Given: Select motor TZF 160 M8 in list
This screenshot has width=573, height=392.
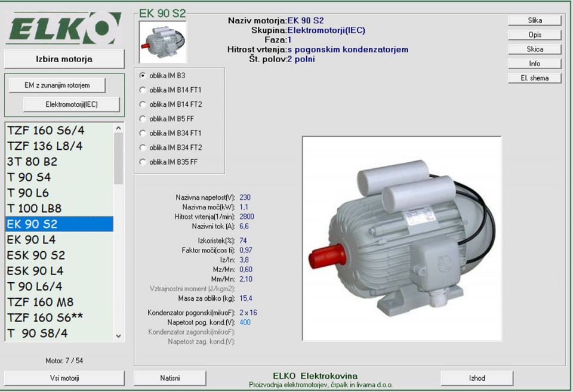Looking at the screenshot, I should [59, 302].
